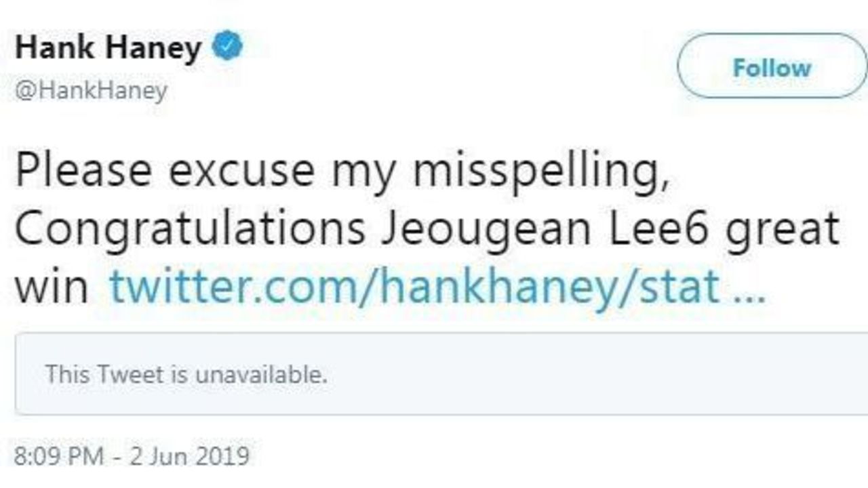
Task: Click the word "win" before the link
Action: tap(52, 287)
